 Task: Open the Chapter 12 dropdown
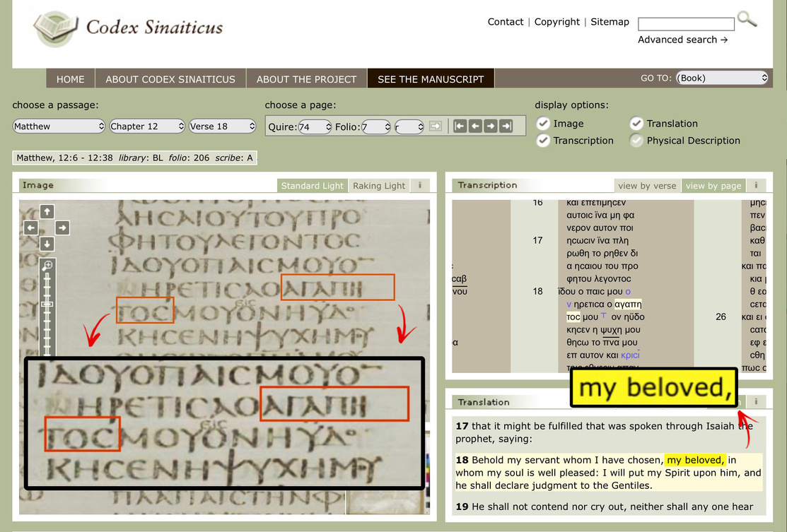[x=147, y=126]
